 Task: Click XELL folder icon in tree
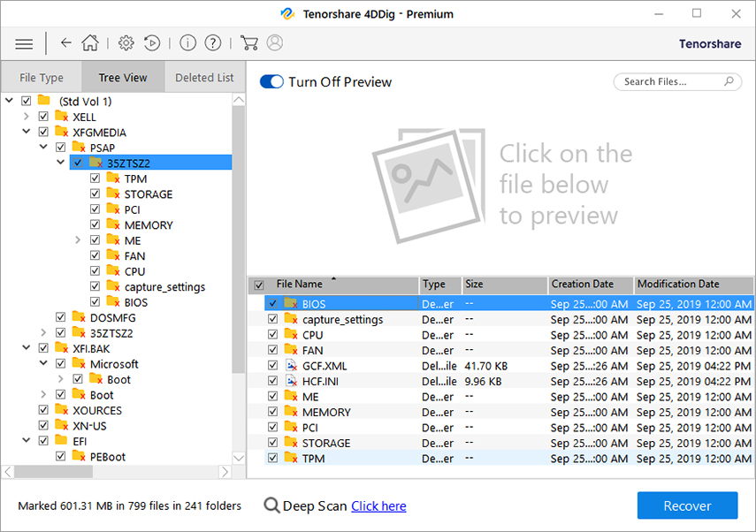click(62, 116)
